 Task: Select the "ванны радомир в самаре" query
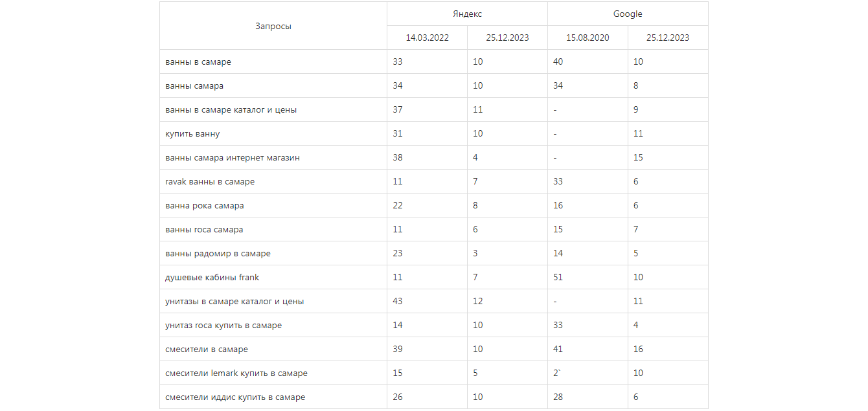[x=218, y=254]
